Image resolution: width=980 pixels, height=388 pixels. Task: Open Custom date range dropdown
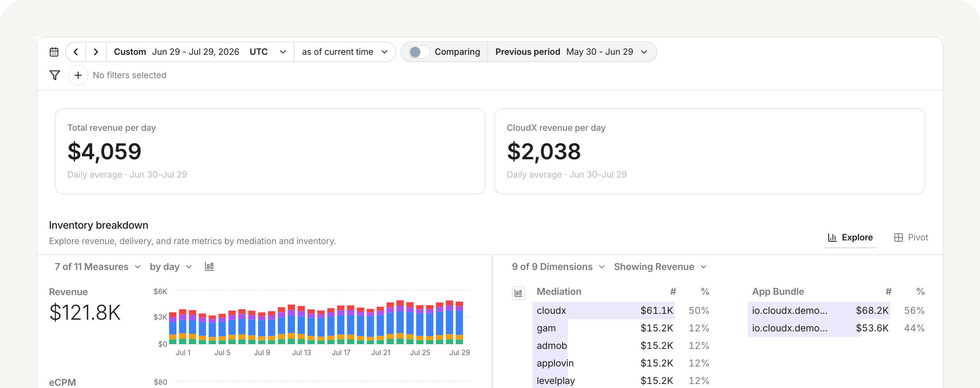coord(200,52)
